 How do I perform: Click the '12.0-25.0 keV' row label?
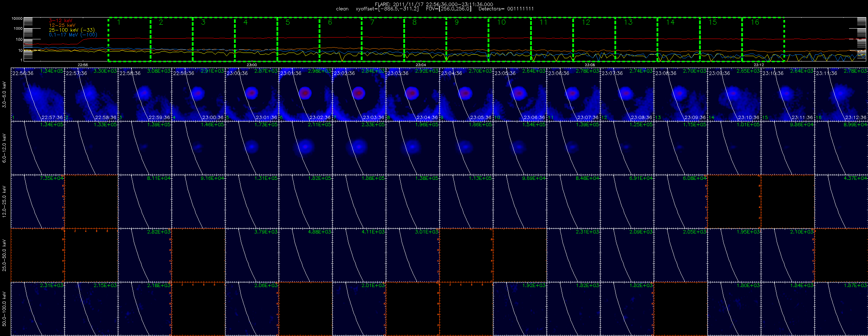[x=4, y=202]
